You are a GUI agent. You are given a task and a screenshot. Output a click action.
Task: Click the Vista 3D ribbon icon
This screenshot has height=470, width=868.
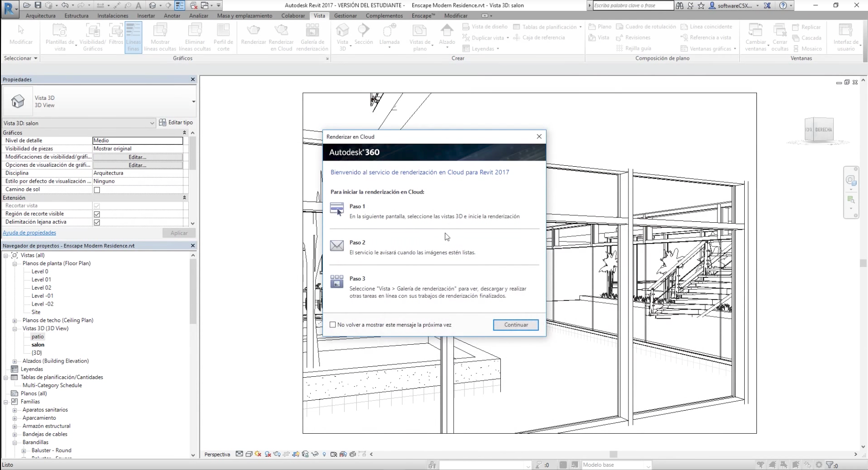[342, 30]
